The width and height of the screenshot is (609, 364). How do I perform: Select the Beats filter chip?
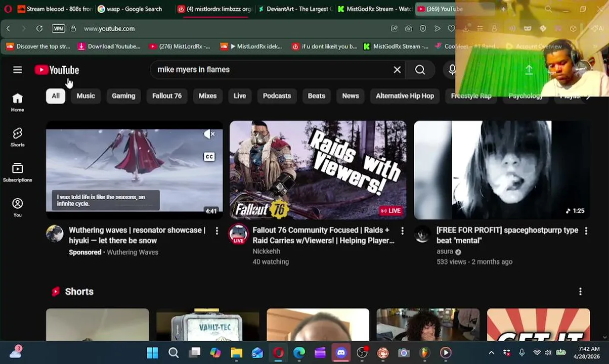[317, 96]
